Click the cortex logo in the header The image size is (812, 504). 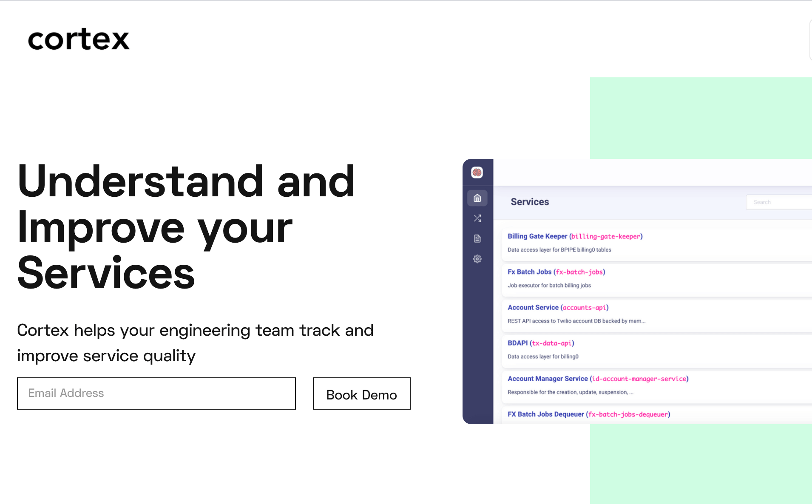[78, 39]
